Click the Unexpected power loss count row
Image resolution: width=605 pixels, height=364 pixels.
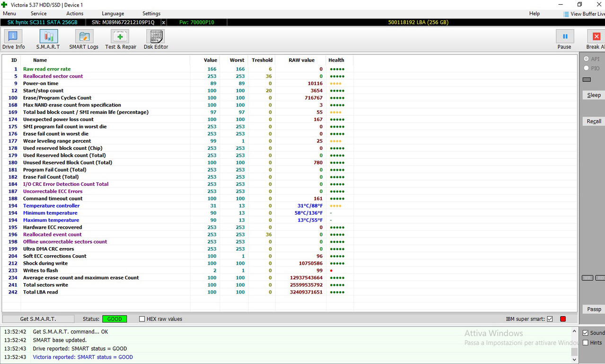(177, 120)
